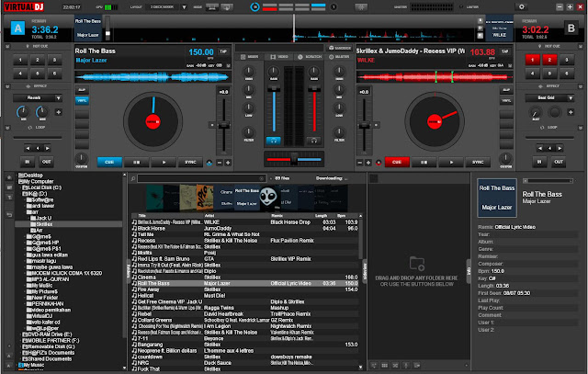Viewport: 588px width, 374px height.
Task: Click the plus pitch bend on deck B
Action: (x=368, y=163)
